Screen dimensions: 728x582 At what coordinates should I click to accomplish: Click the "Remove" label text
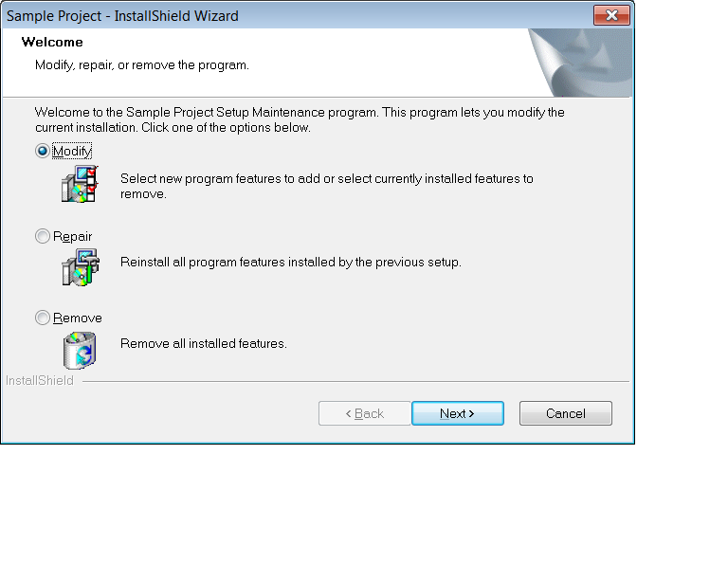click(x=78, y=318)
